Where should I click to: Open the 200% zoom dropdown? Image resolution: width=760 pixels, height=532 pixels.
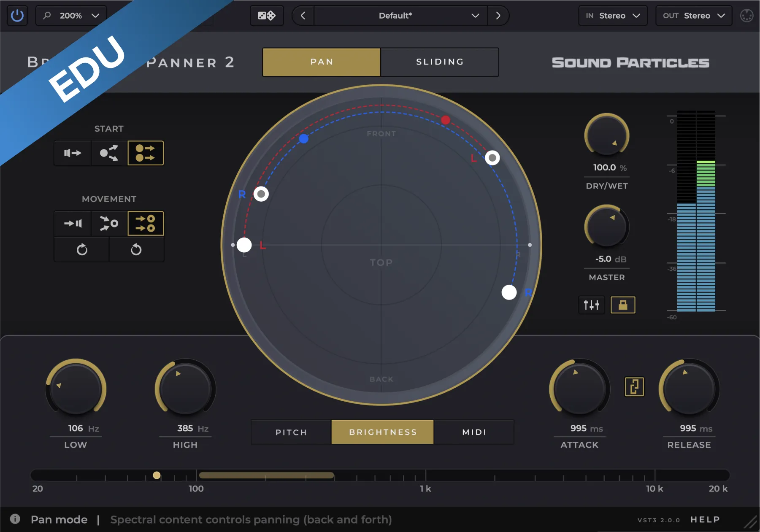71,16
